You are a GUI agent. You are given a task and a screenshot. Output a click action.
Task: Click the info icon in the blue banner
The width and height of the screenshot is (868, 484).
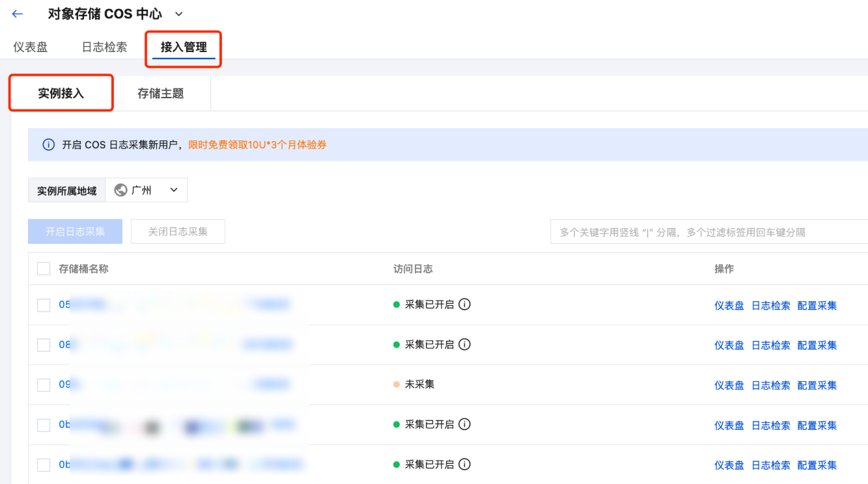tap(48, 144)
